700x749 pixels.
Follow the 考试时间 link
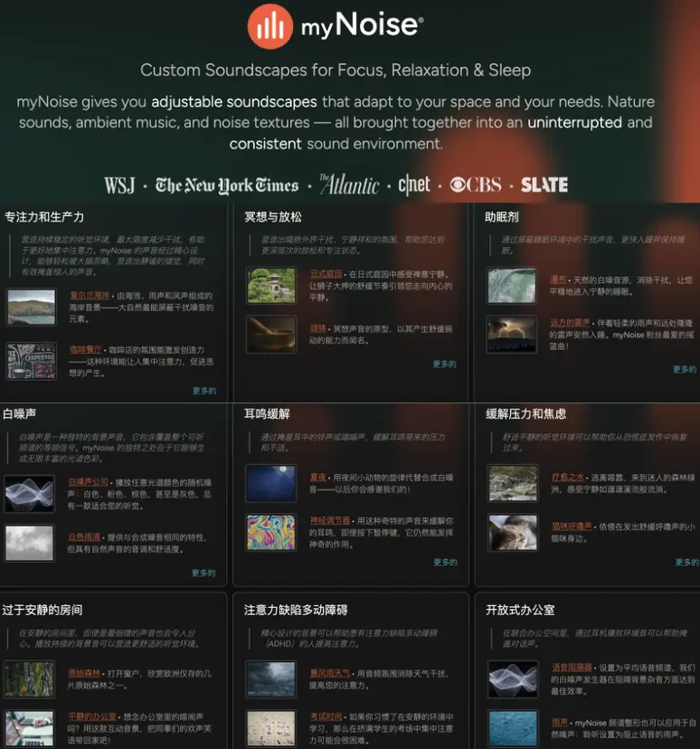[x=326, y=716]
